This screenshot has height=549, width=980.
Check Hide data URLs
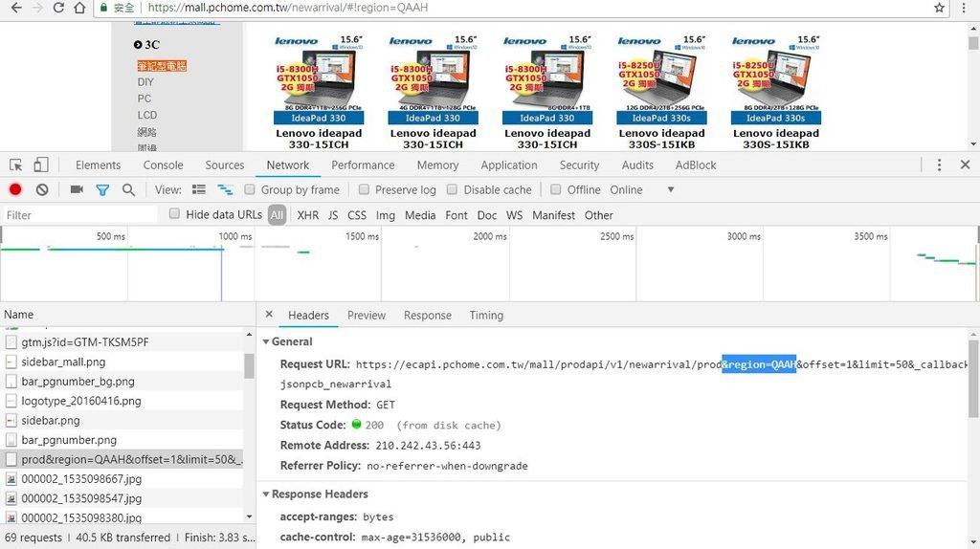pos(174,213)
